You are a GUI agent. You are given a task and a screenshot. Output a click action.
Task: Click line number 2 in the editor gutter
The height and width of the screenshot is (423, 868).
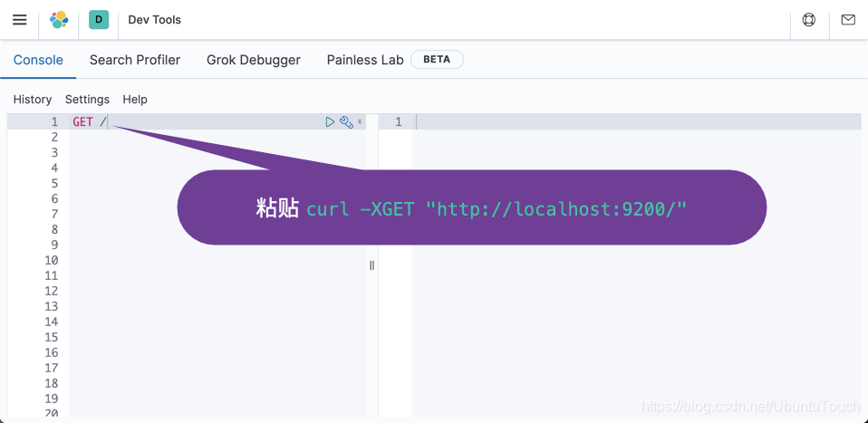coord(54,137)
